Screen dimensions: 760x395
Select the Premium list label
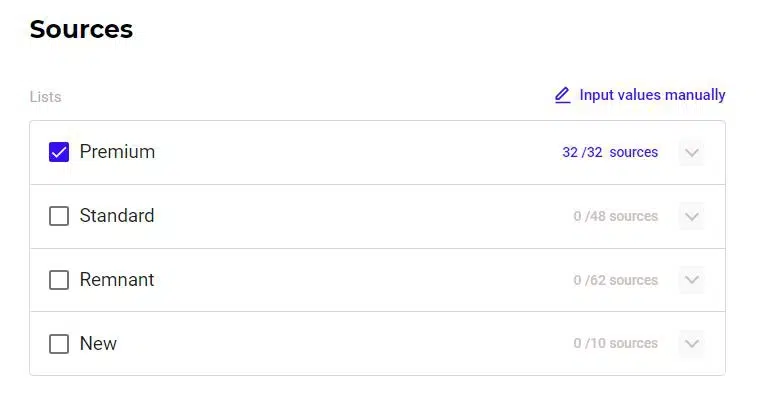click(117, 152)
